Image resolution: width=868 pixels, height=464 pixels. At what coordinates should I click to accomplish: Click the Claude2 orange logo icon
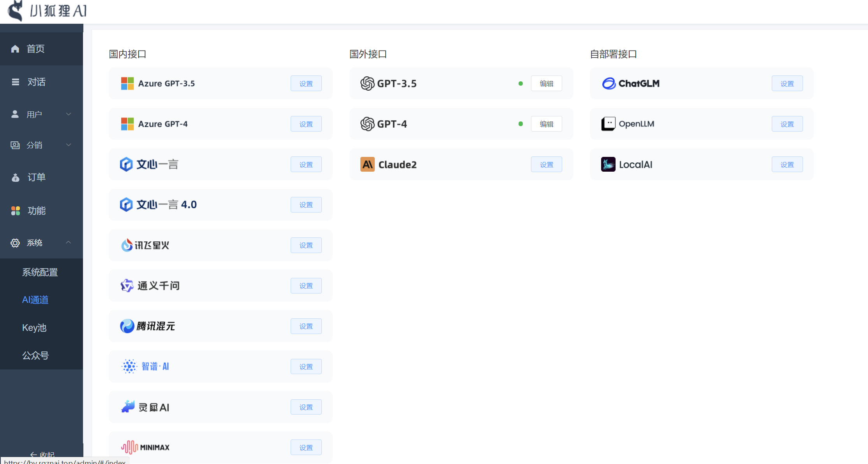click(x=367, y=164)
